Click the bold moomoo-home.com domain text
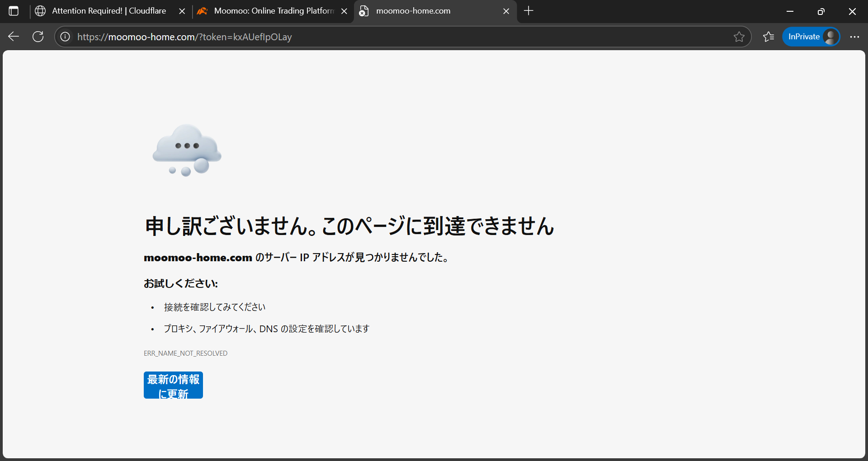 198,258
